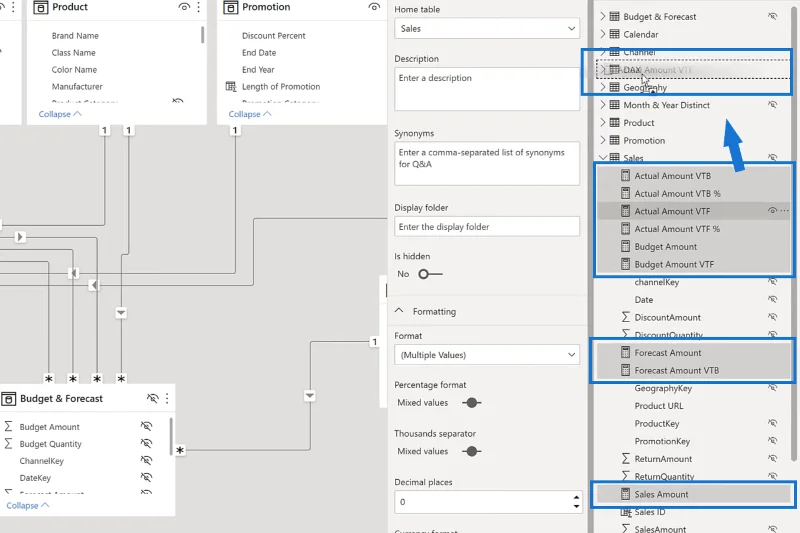Click the Product table header icon
The image size is (800, 533).
[x=40, y=7]
